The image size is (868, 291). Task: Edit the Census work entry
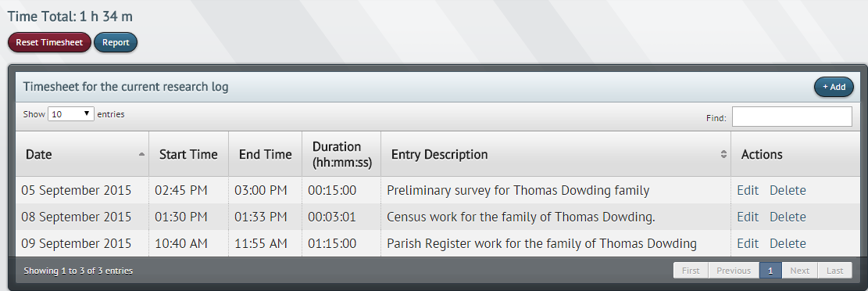point(748,217)
